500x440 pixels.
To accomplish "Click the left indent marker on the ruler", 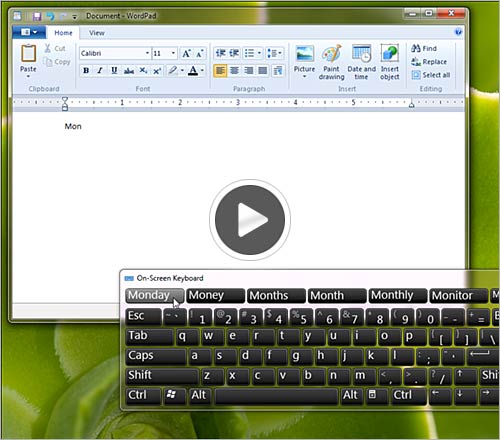I will pyautogui.click(x=65, y=104).
